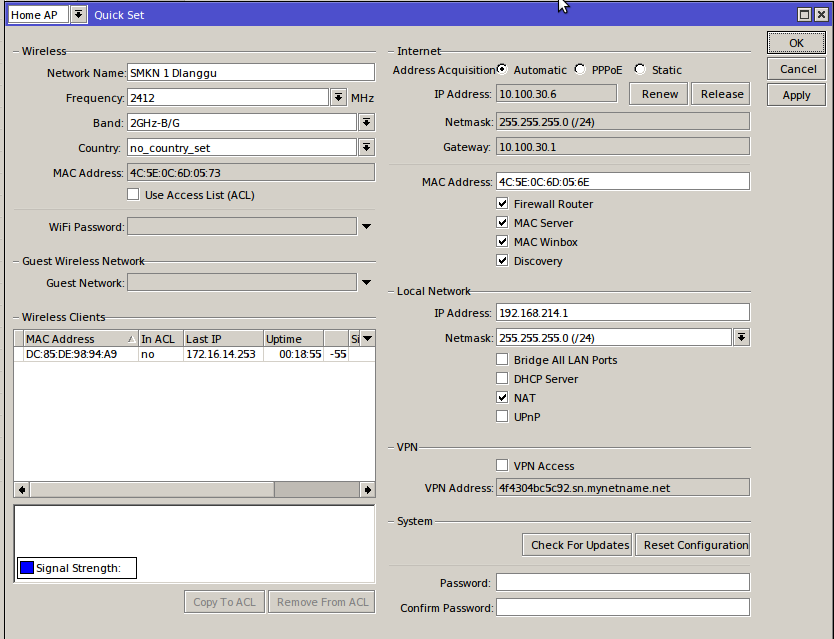Click the right scroll arrow under Wireless Clients
Screen dimensions: 834x639
click(368, 489)
